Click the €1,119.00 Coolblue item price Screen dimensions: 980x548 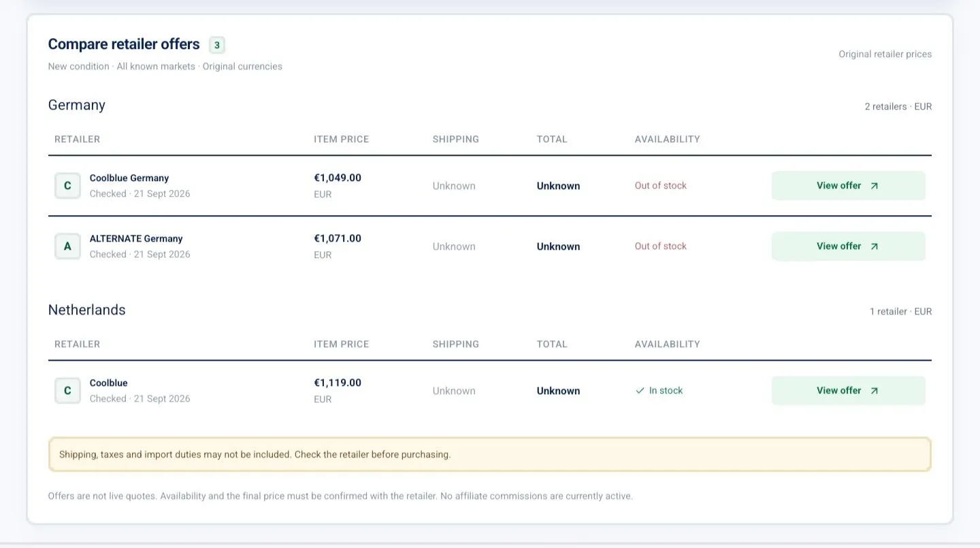pos(338,383)
